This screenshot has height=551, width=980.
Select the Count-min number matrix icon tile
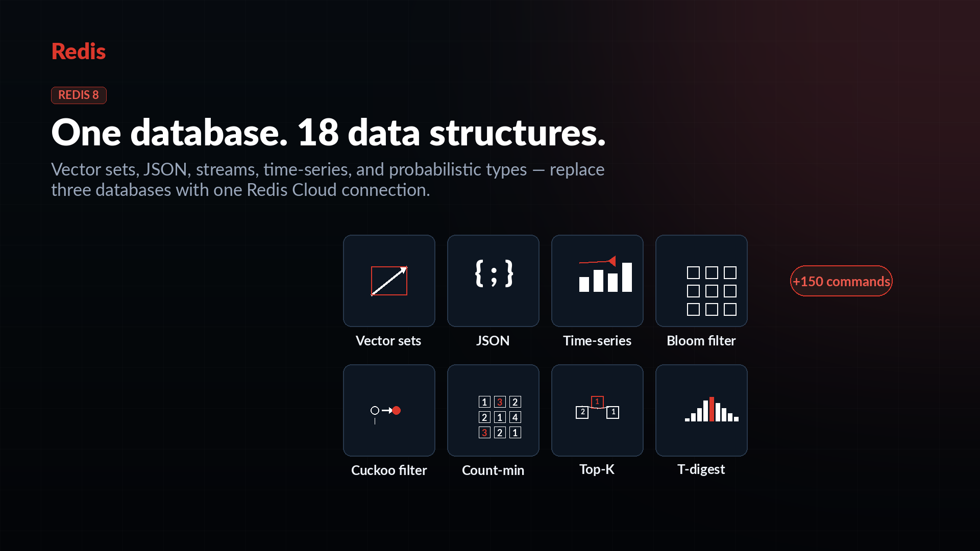click(x=493, y=410)
